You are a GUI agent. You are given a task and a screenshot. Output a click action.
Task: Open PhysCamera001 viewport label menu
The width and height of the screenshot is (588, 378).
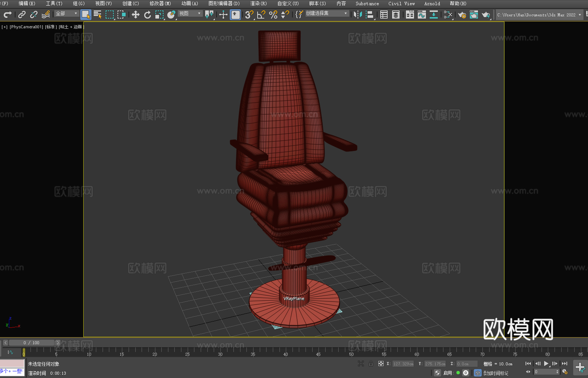click(26, 27)
